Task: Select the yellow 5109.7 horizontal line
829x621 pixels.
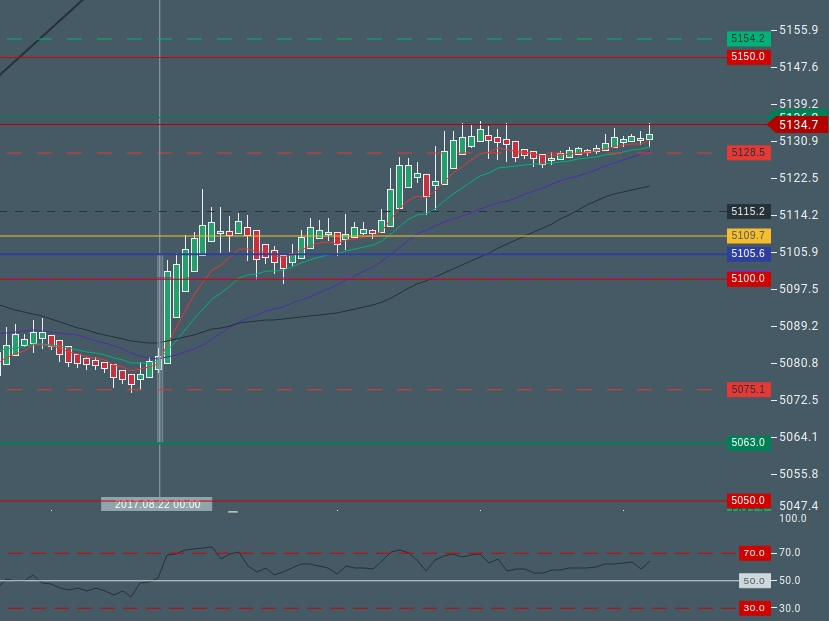Action: tap(364, 236)
